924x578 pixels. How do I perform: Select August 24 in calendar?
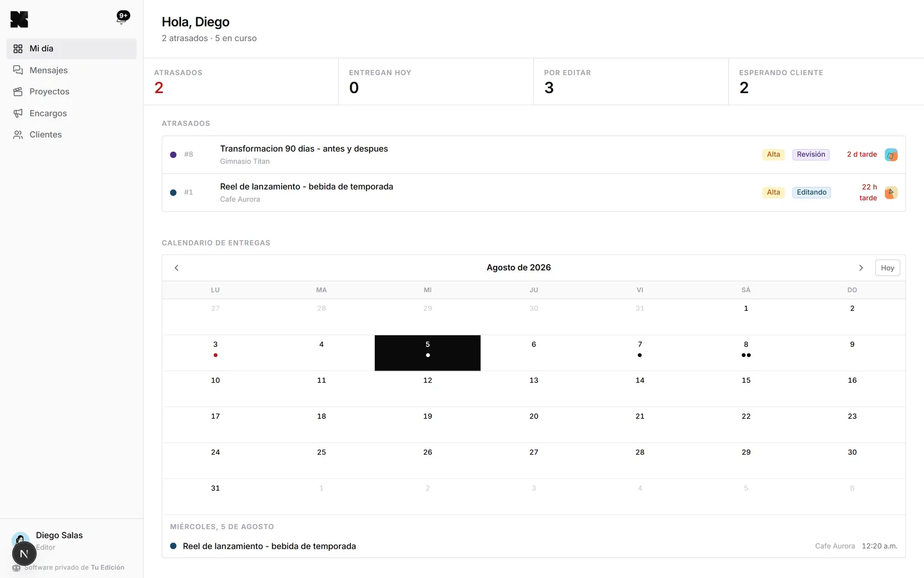[x=216, y=461]
